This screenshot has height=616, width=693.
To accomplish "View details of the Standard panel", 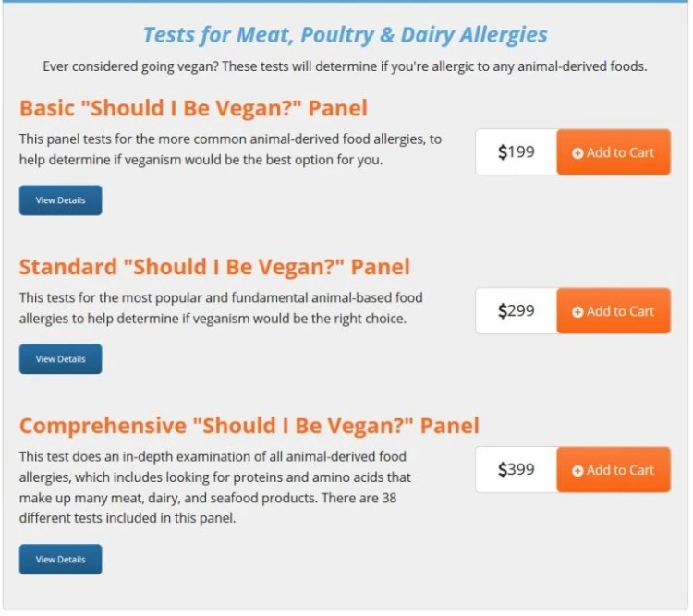I will [x=60, y=359].
